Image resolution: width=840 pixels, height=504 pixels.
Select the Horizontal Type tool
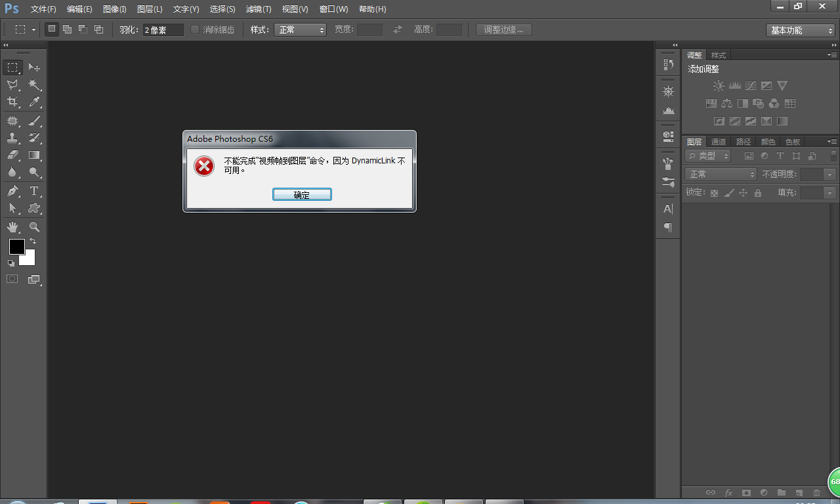coord(34,191)
